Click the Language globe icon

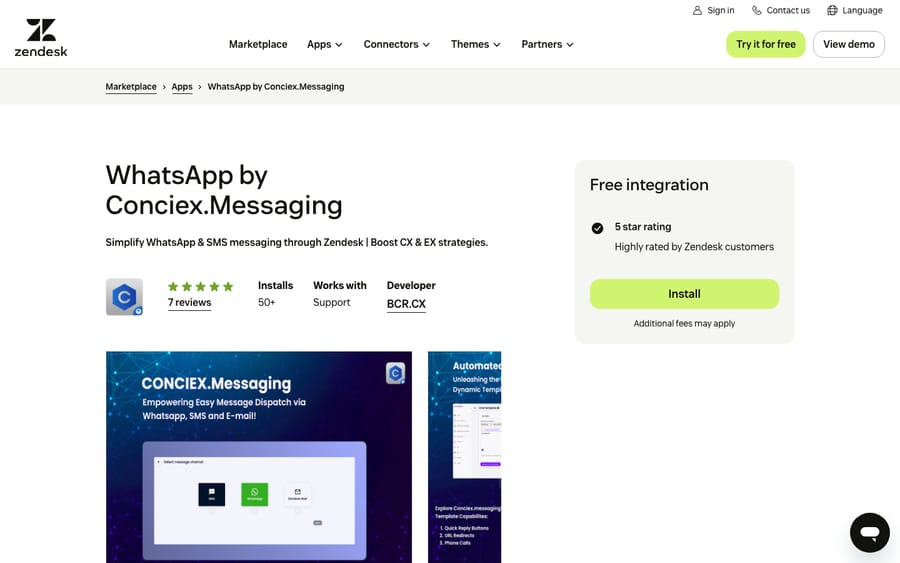tap(832, 10)
